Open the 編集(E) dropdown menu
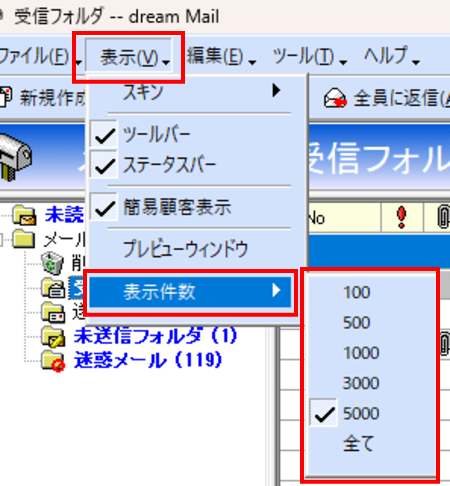Screen dimensions: 450x486 221,56
